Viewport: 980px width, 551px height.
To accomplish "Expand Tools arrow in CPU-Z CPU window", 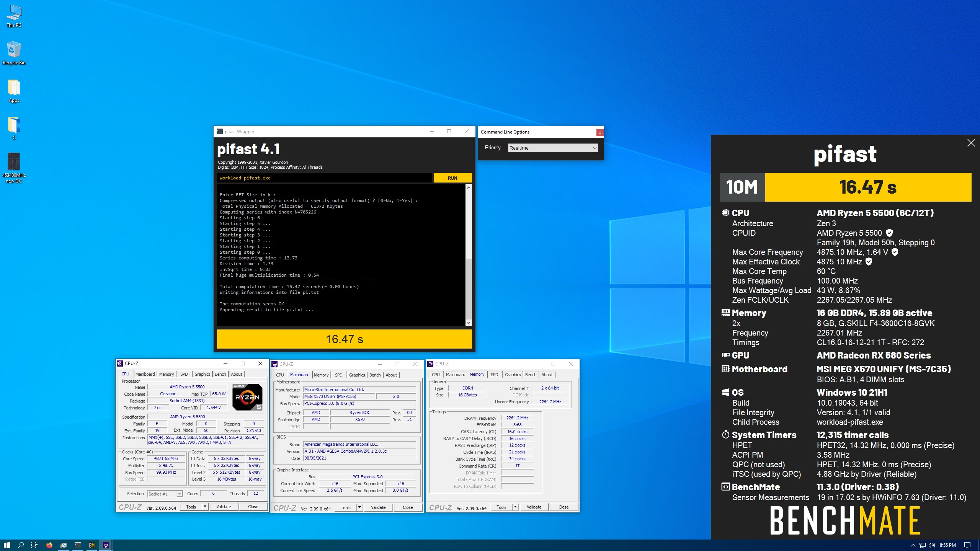I will (x=205, y=507).
